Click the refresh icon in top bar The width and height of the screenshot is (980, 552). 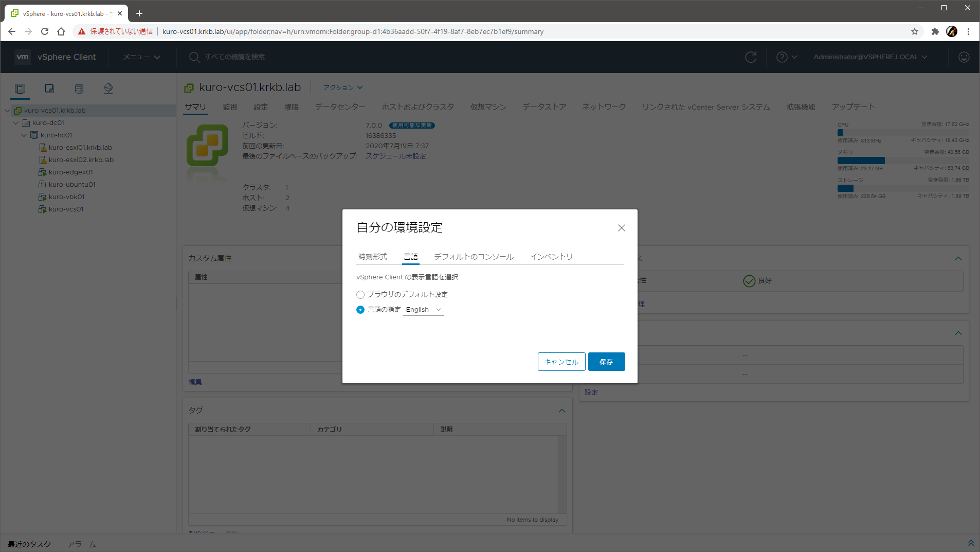point(751,57)
